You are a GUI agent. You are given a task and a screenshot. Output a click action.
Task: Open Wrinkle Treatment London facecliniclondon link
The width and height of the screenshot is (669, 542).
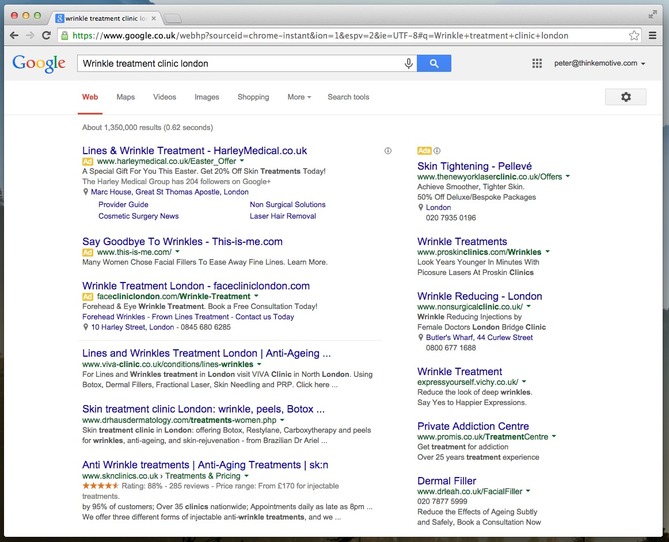click(x=196, y=286)
